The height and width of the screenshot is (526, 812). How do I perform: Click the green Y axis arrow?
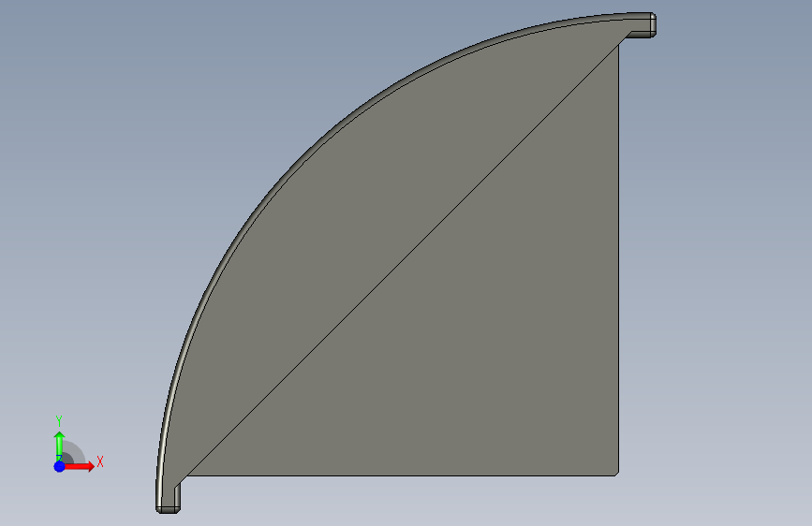click(59, 446)
